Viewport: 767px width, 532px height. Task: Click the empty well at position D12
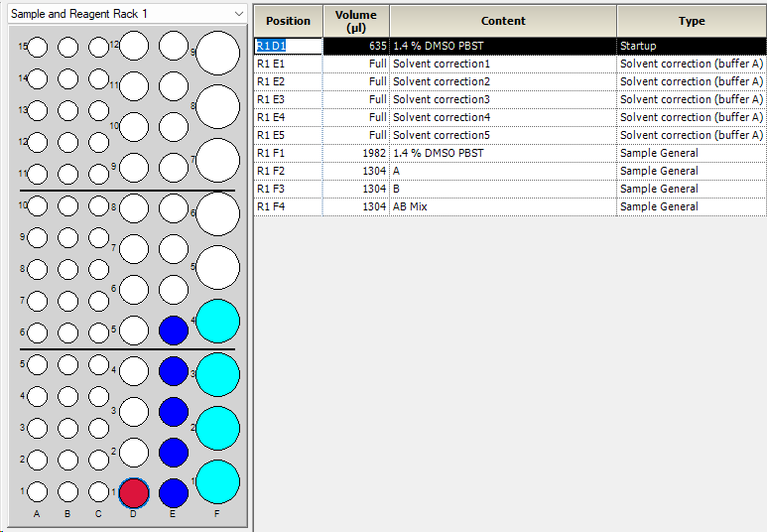134,46
